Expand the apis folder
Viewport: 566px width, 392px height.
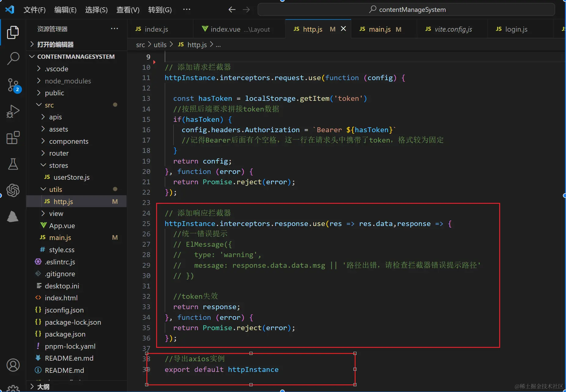[x=76, y=117]
